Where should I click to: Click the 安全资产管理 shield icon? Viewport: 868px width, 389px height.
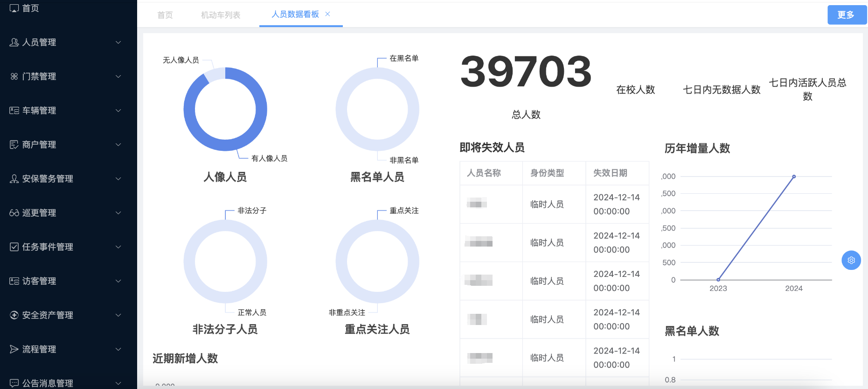point(14,315)
